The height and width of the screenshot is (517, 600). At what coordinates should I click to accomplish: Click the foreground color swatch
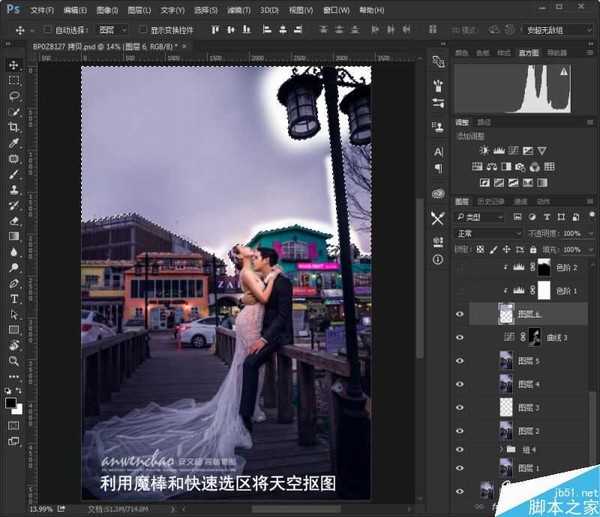[11, 402]
